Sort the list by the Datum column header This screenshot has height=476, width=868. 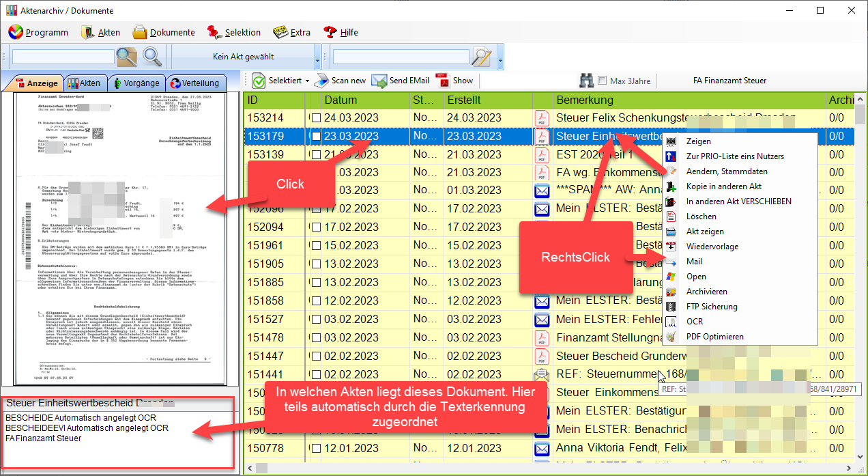tap(365, 100)
